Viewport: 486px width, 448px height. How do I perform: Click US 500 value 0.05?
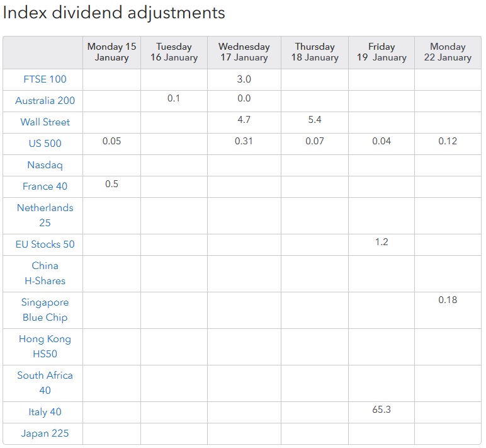click(111, 141)
